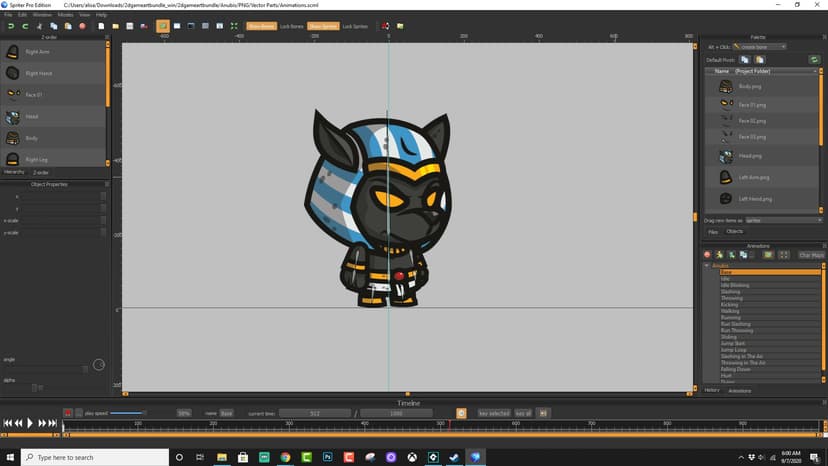The height and width of the screenshot is (466, 828).
Task: Adjust the play speed slider
Action: click(x=127, y=413)
